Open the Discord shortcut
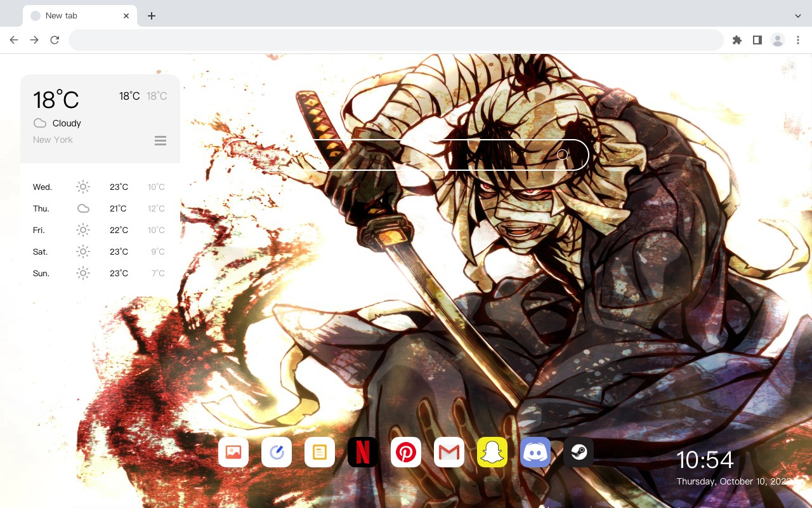812x508 pixels. pyautogui.click(x=535, y=452)
